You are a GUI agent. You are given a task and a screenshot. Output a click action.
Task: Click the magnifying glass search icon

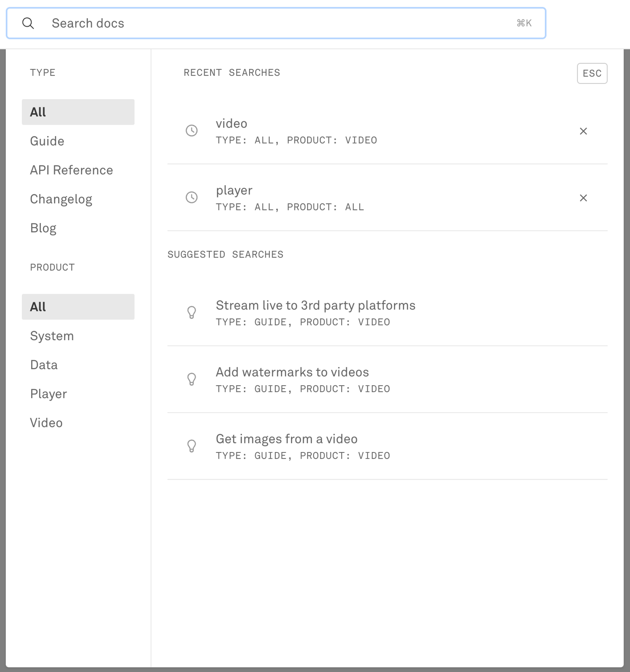[28, 23]
